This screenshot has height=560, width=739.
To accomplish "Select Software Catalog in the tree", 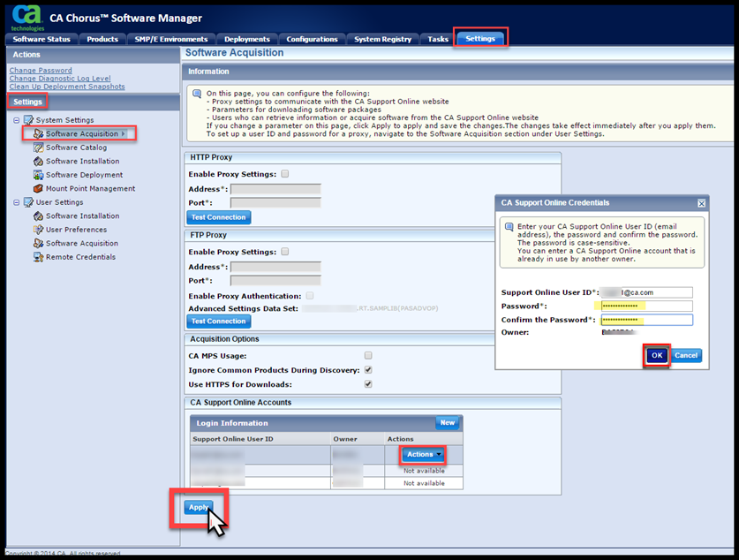I will point(76,148).
